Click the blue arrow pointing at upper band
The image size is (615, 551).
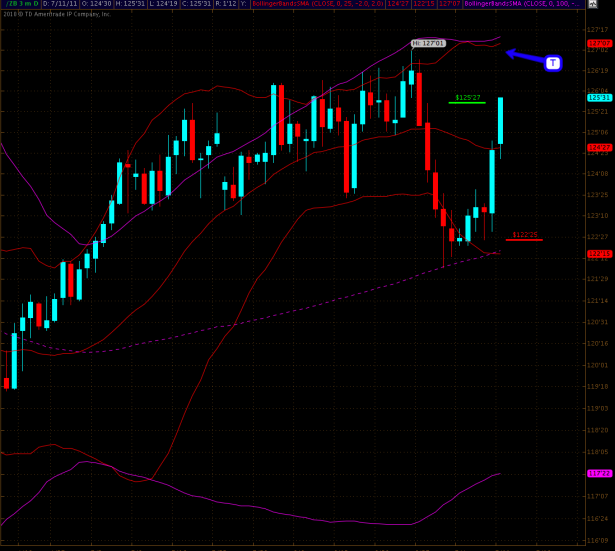(x=523, y=55)
